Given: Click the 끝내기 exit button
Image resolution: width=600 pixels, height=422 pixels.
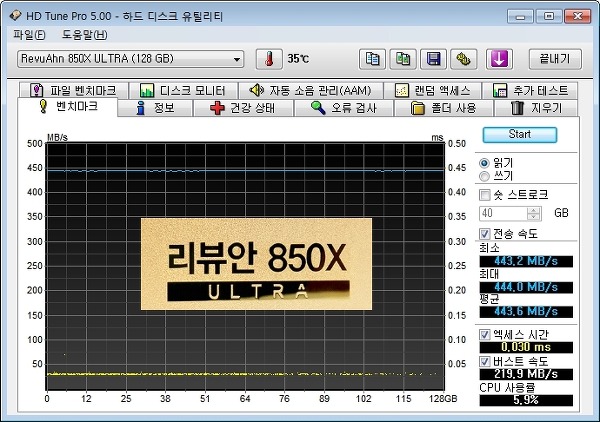Looking at the screenshot, I should click(x=555, y=59).
